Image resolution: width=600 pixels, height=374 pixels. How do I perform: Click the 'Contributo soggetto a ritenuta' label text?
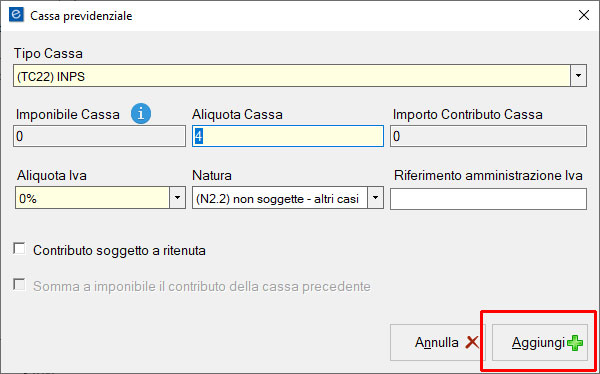click(119, 250)
